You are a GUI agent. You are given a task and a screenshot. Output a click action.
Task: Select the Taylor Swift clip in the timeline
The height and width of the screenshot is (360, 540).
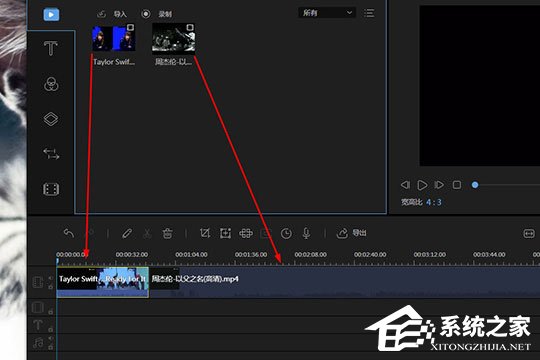tap(103, 282)
